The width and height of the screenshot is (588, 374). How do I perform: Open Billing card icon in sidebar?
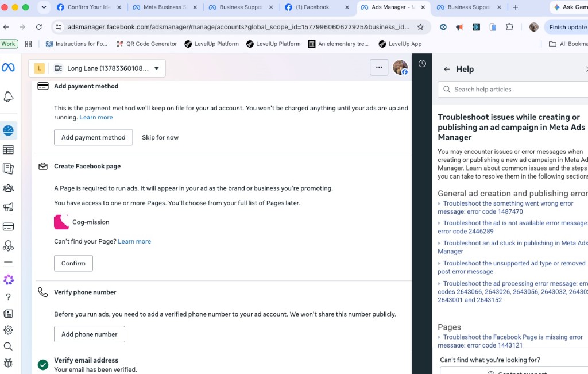pos(8,226)
